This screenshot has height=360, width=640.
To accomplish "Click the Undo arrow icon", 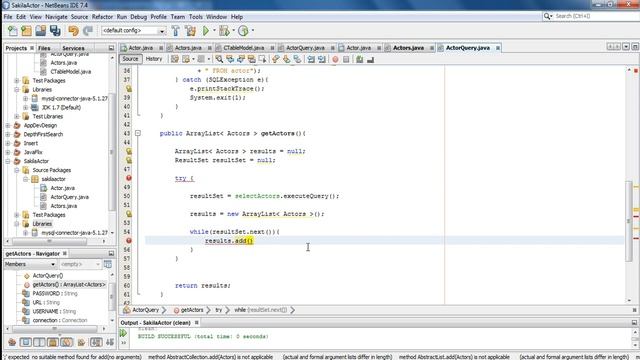I will pyautogui.click(x=73, y=31).
